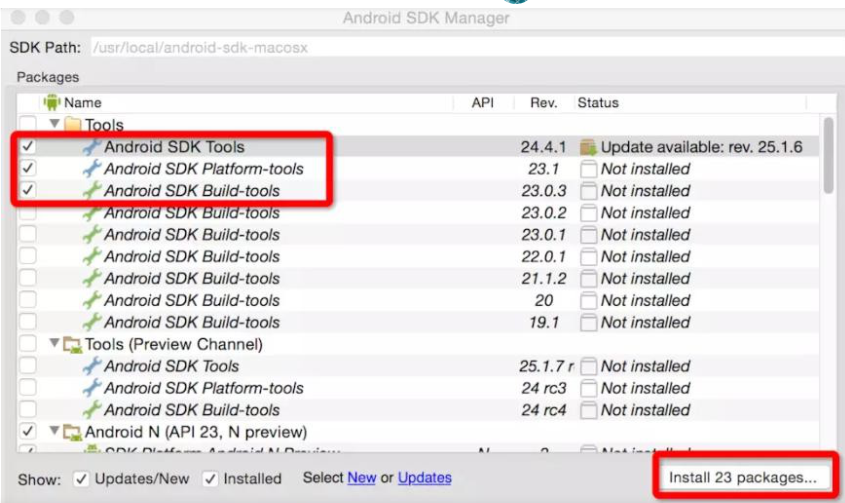Check the Build-tools 21.1.2 checkbox

27,278
